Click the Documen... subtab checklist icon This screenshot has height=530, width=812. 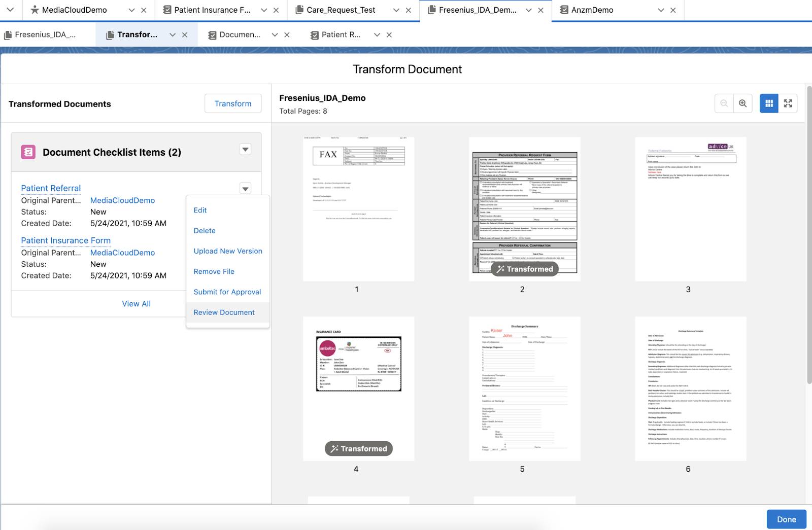click(212, 35)
